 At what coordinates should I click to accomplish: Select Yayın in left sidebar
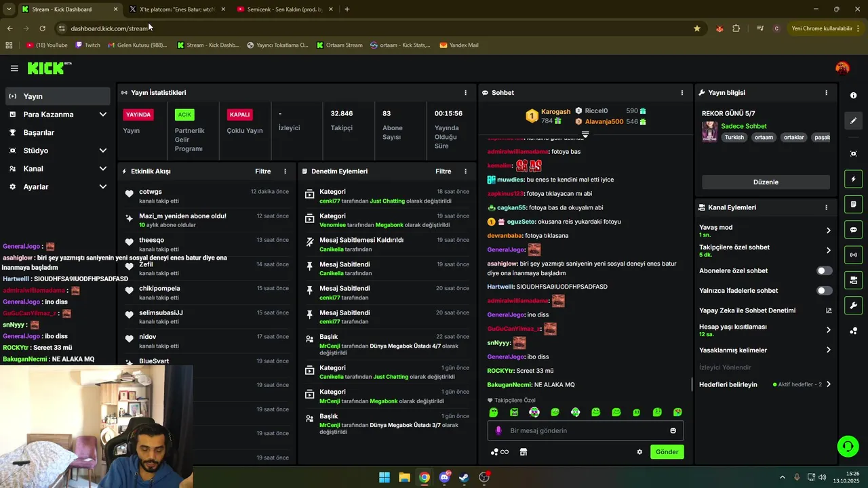click(x=57, y=96)
